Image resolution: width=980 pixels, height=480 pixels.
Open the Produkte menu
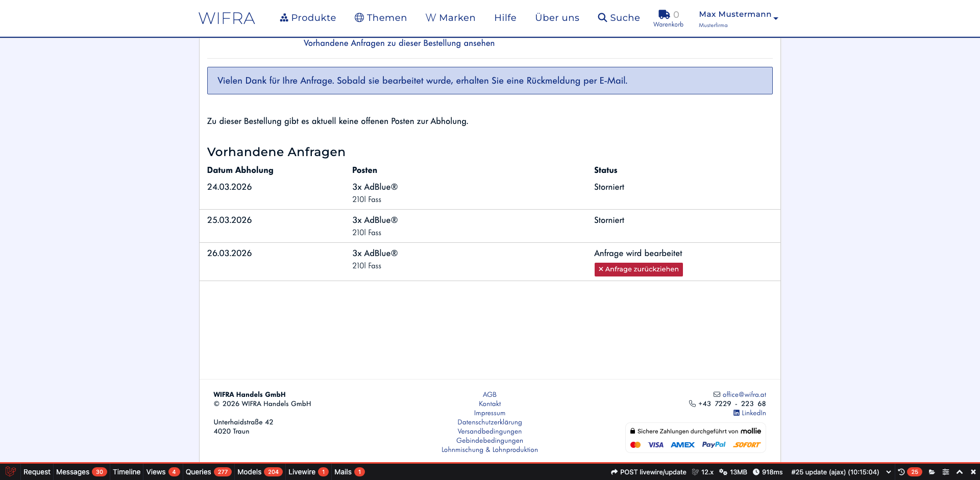[x=308, y=18]
